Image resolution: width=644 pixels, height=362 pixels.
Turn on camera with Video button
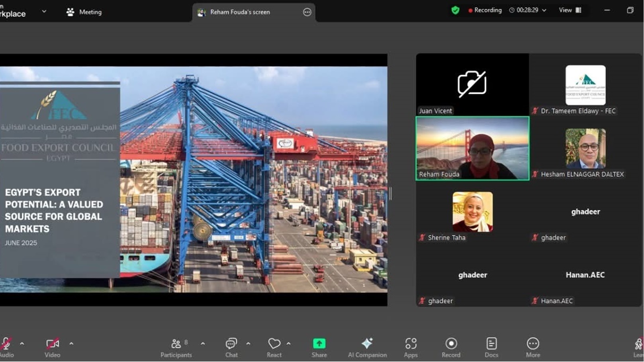[x=52, y=347]
